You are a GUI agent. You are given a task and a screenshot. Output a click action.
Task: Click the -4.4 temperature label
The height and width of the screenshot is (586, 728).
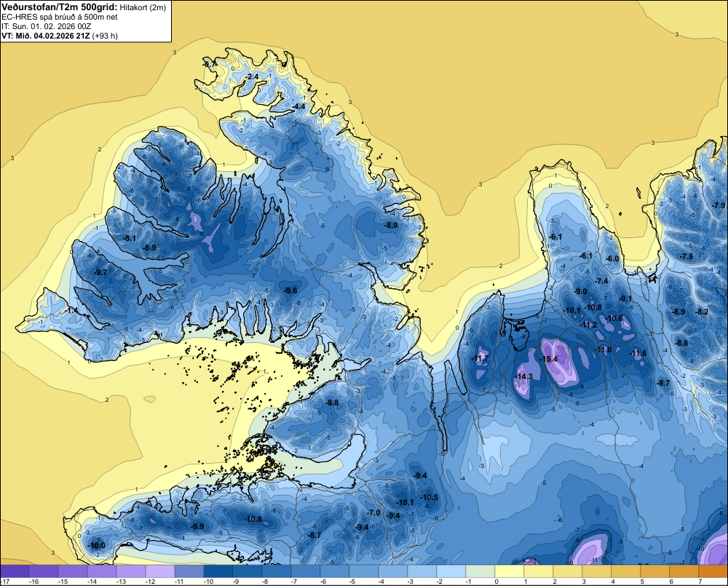(x=298, y=106)
